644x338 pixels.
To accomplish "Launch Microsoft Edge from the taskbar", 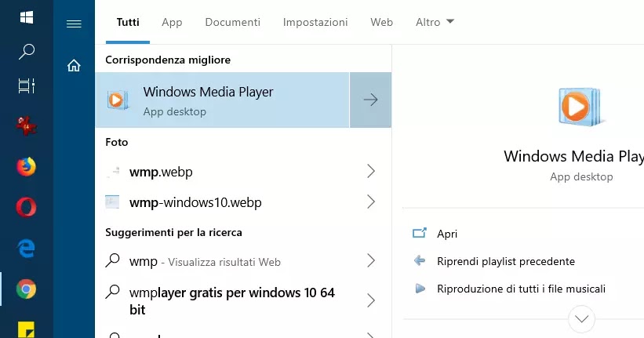I will click(27, 249).
